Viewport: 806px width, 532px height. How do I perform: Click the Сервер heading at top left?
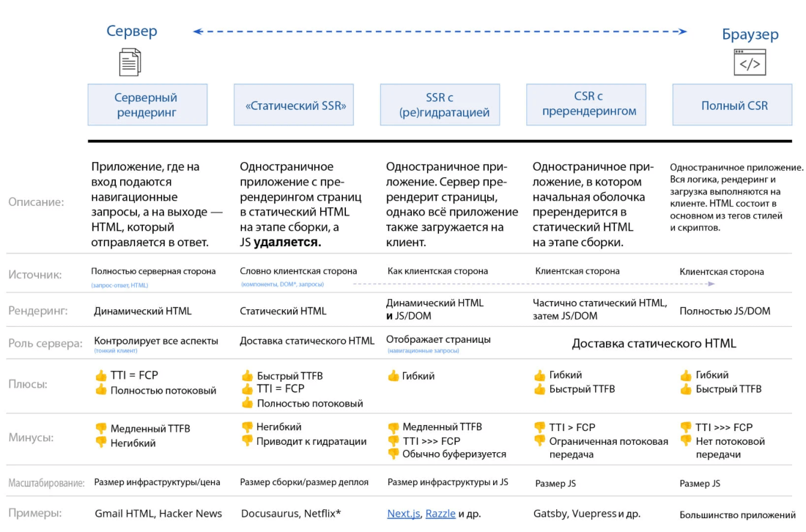coord(132,31)
